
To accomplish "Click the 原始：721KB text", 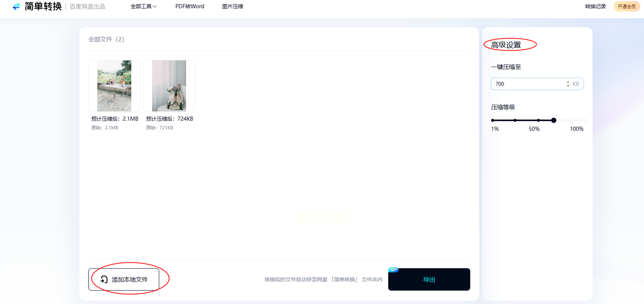I will coord(160,128).
